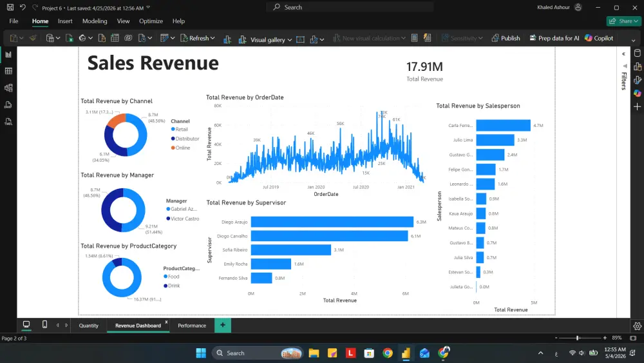Click the zoom slider handle
Image resolution: width=644 pixels, height=363 pixels.
pos(578,338)
